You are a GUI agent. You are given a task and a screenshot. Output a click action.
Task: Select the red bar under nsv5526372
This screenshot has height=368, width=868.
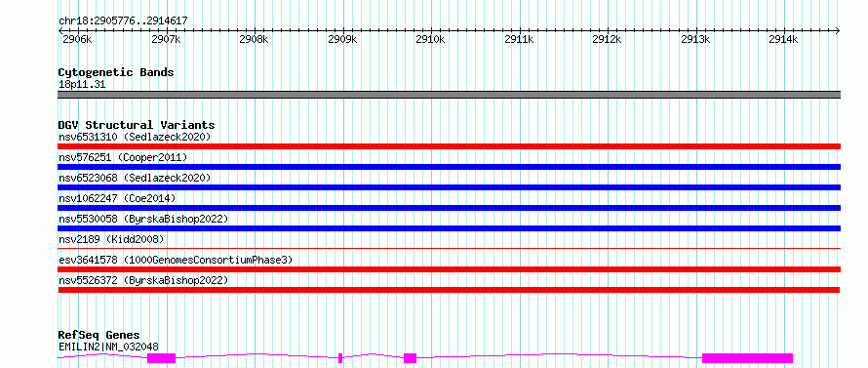(449, 290)
